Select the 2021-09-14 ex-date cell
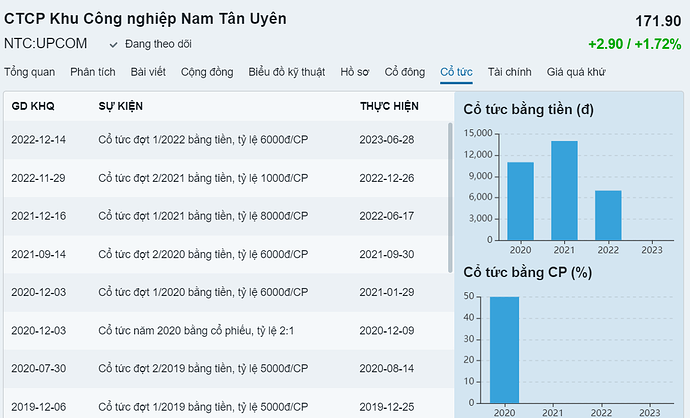Image resolution: width=690 pixels, height=418 pixels. point(39,254)
